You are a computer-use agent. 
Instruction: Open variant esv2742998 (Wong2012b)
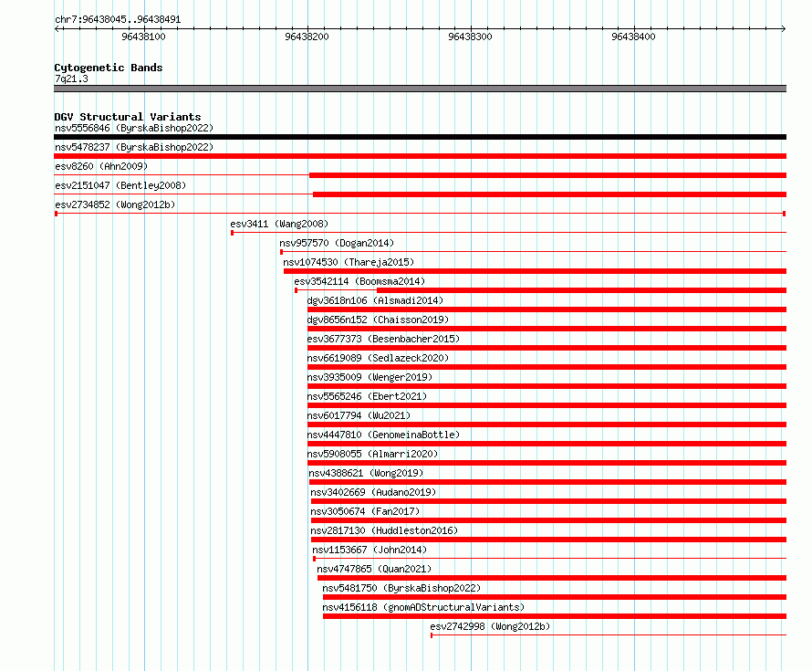click(490, 626)
